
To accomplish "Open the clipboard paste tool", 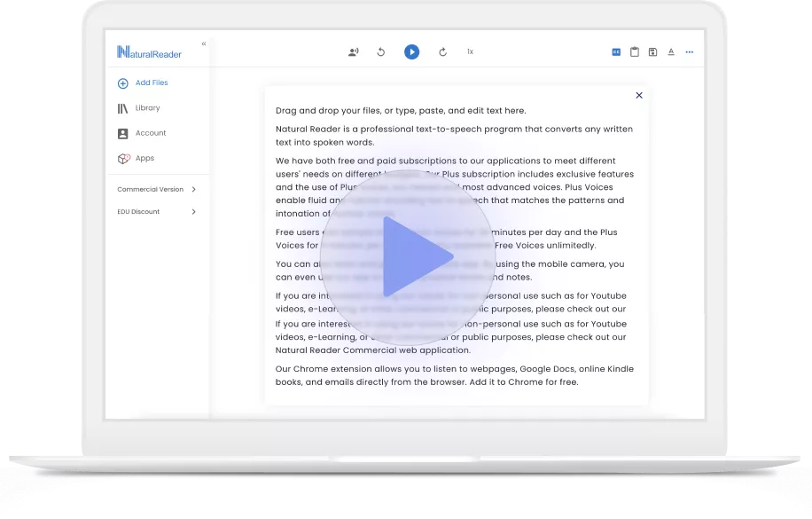I will pyautogui.click(x=634, y=51).
